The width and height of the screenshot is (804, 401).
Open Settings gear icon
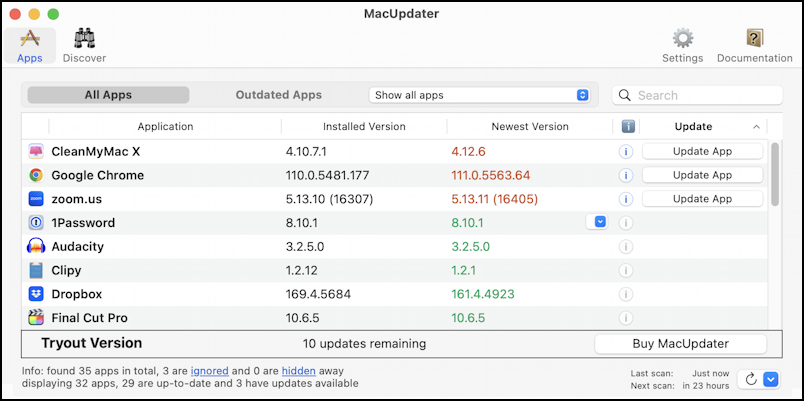coord(682,38)
